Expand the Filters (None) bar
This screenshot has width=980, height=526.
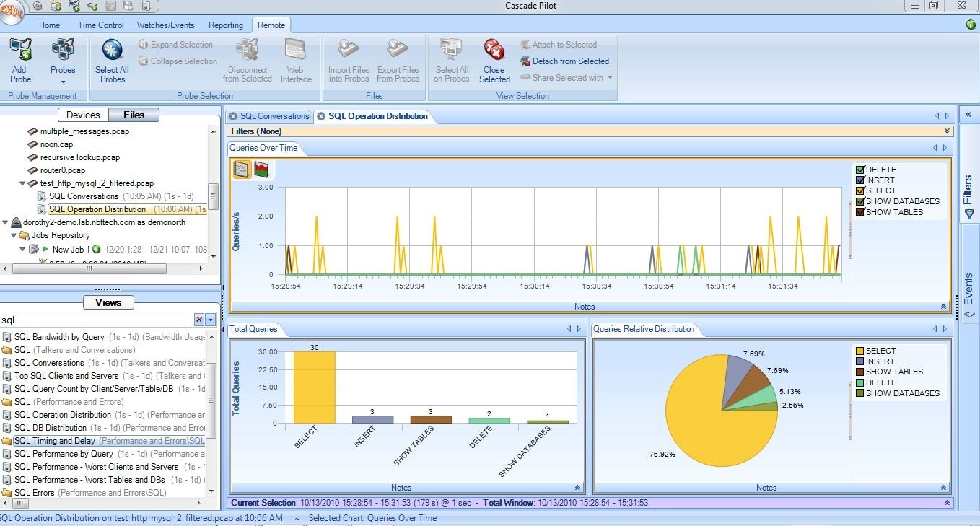[x=947, y=131]
